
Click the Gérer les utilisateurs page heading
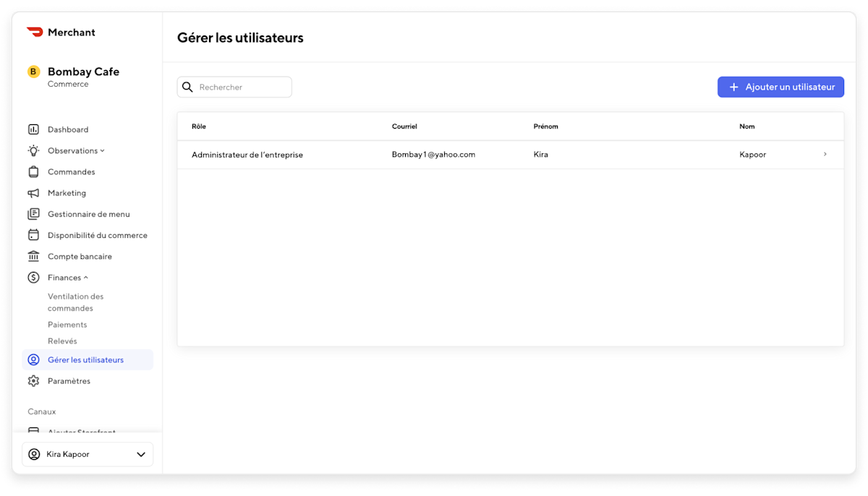pyautogui.click(x=240, y=38)
